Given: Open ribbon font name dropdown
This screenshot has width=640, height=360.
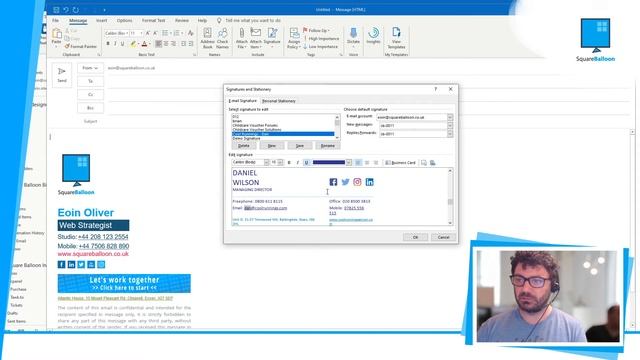Looking at the screenshot, I should click(127, 33).
